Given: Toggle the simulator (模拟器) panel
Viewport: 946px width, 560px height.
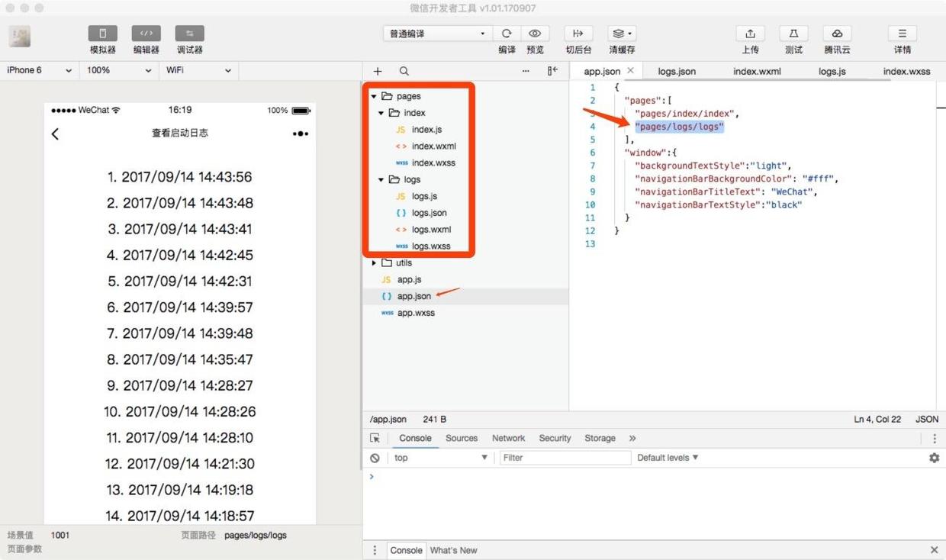Looking at the screenshot, I should 103,34.
